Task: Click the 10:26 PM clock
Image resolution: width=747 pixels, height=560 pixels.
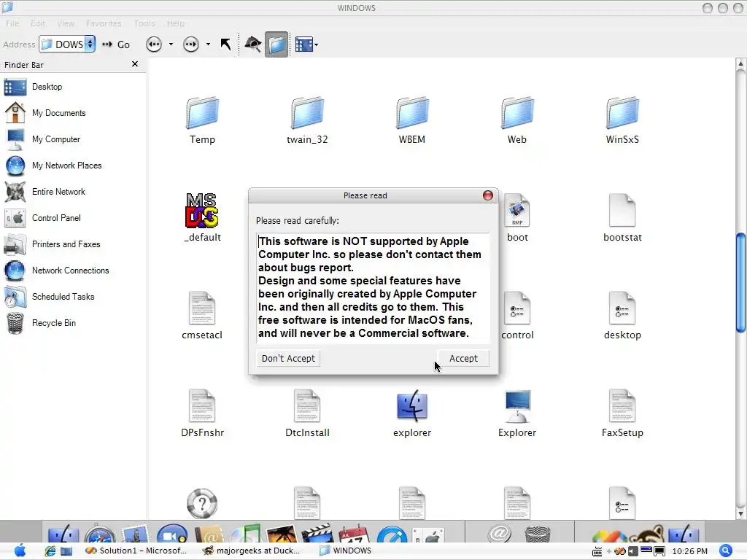Action: [690, 551]
